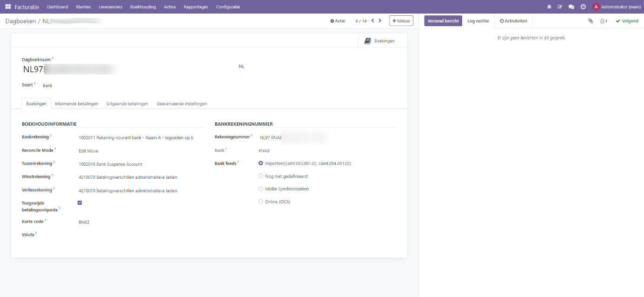Image resolution: width=644 pixels, height=297 pixels.
Task: Open the activities clock icon in navbar
Action: (583, 7)
